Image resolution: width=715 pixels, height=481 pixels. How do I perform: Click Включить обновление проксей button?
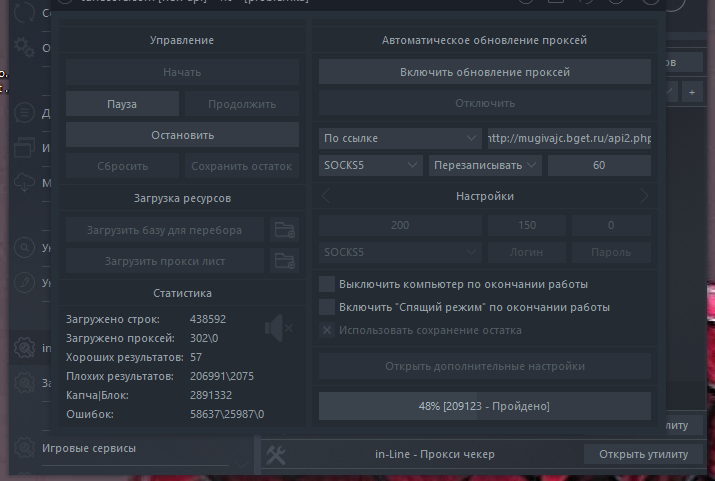coord(485,72)
